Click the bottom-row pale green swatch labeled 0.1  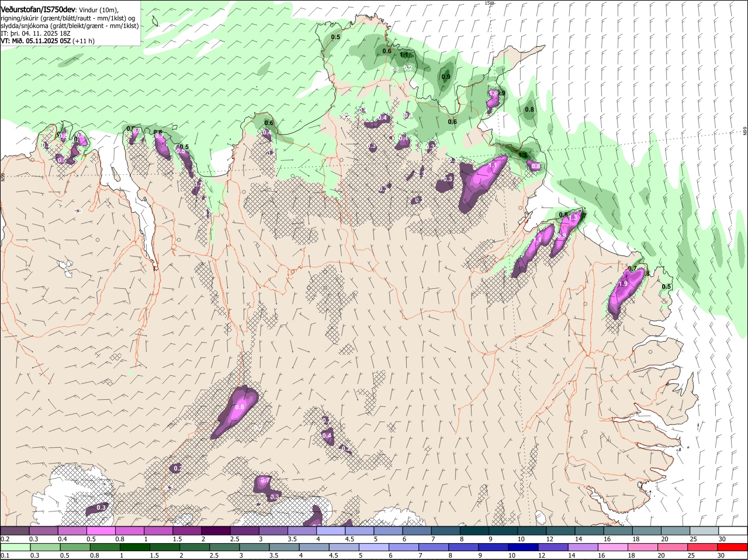click(15, 547)
